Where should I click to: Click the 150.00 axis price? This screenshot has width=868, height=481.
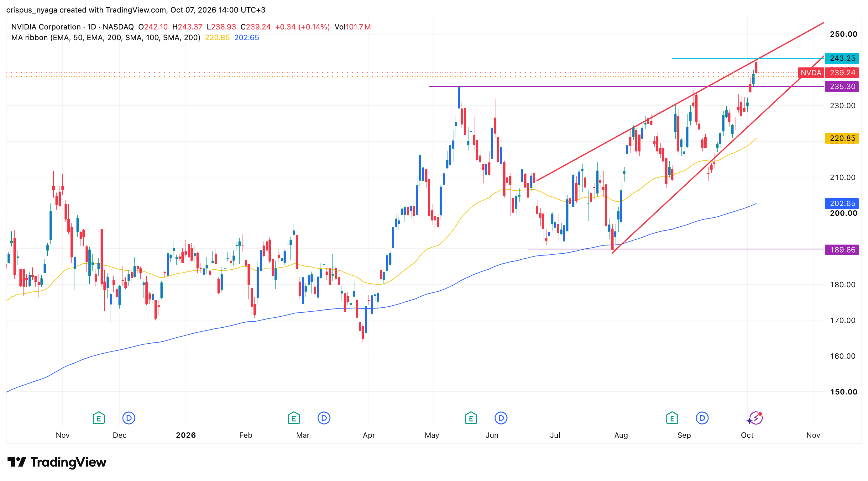[844, 392]
